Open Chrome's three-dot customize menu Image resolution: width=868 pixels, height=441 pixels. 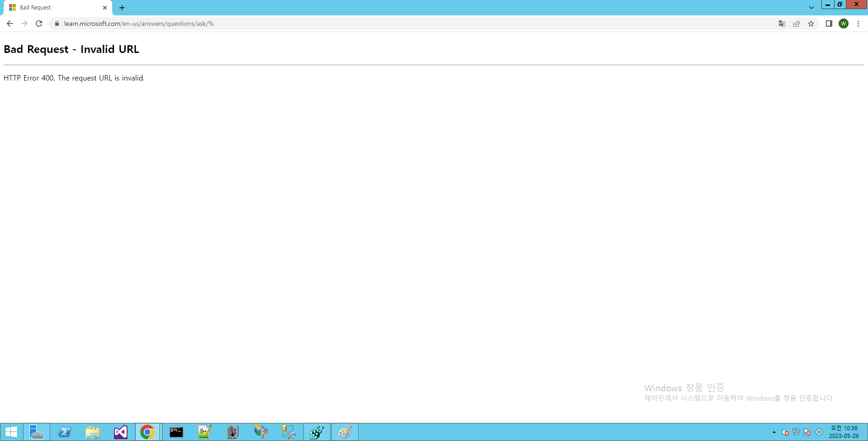click(859, 24)
